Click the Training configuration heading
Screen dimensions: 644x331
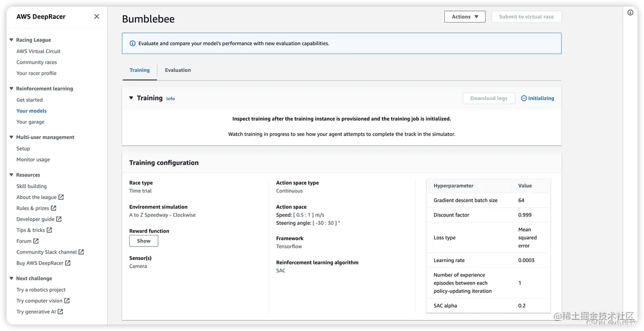pos(164,163)
